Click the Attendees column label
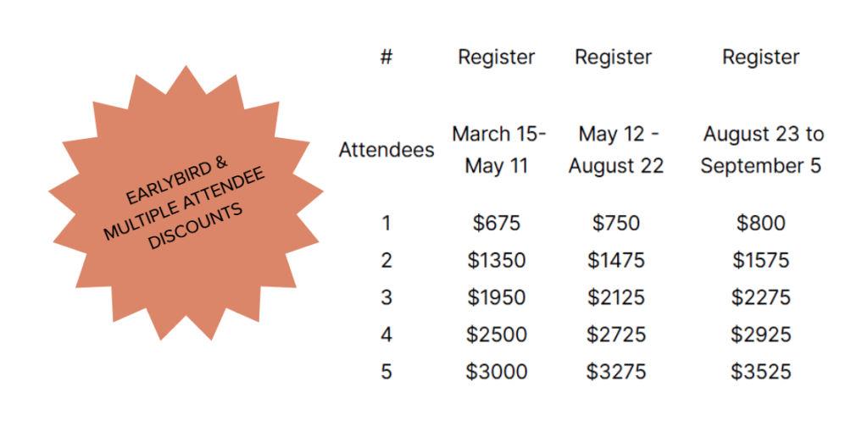 387,150
